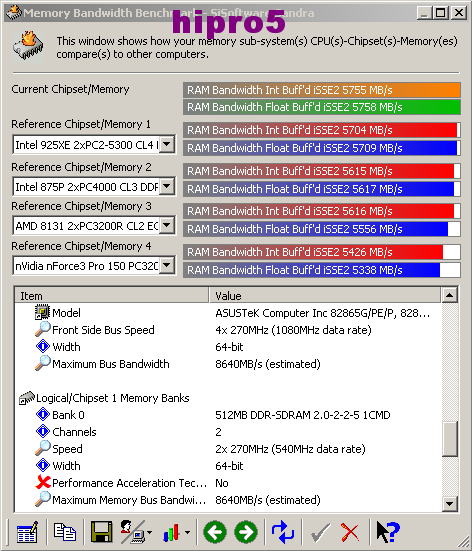Open Reference Chipset/Memory 1 dropdown arrow
Image resolution: width=472 pixels, height=551 pixels.
pyautogui.click(x=167, y=144)
